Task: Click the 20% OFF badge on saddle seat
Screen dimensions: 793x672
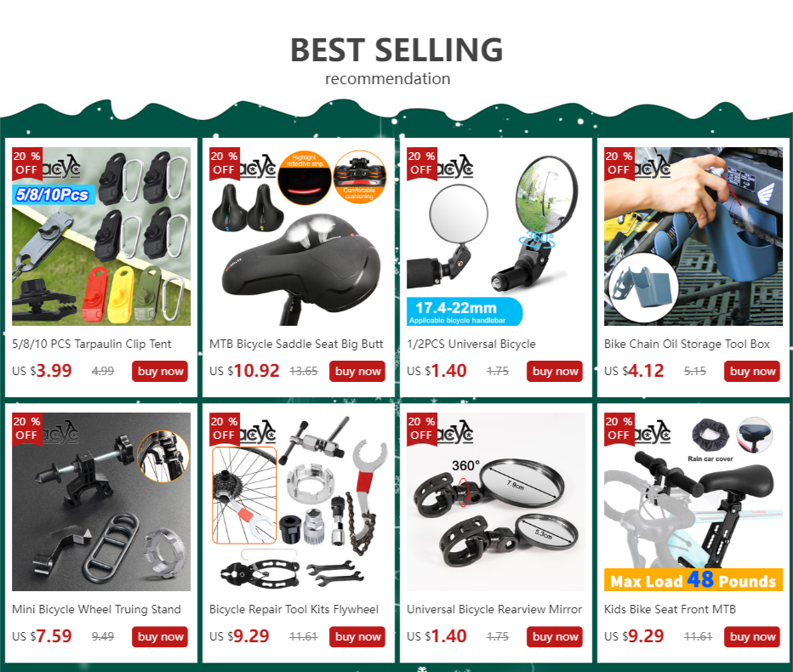Action: point(224,163)
